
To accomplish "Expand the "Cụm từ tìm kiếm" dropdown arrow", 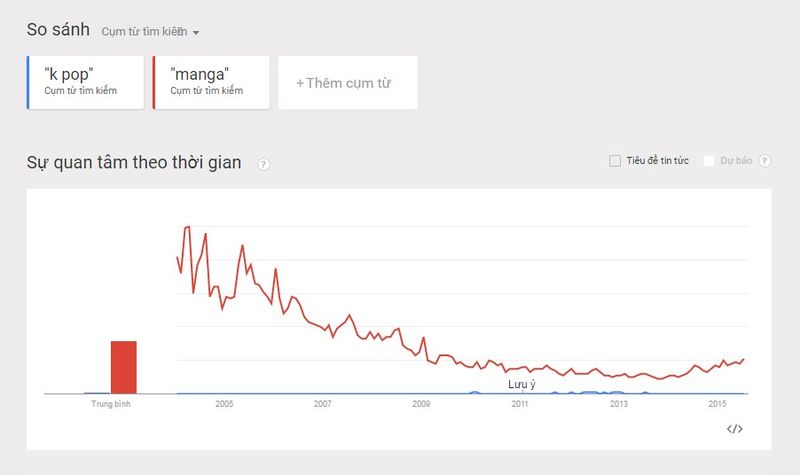I will click(x=196, y=33).
